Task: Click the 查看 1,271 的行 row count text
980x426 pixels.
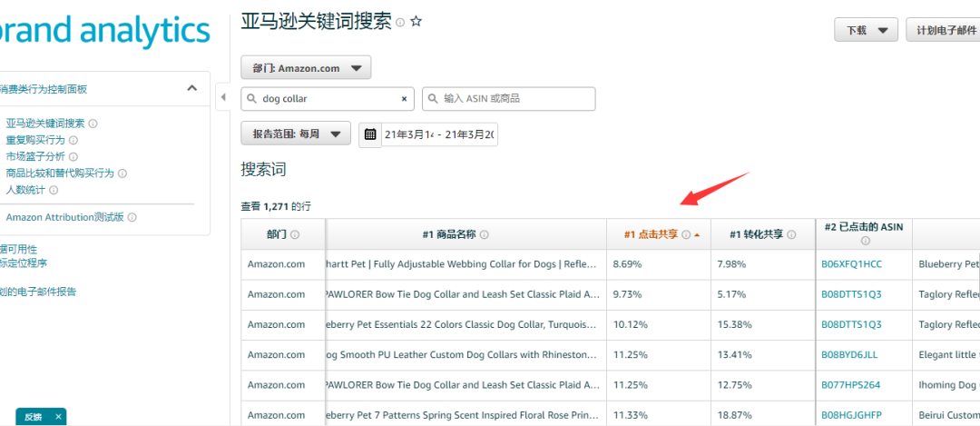Action: [x=276, y=205]
